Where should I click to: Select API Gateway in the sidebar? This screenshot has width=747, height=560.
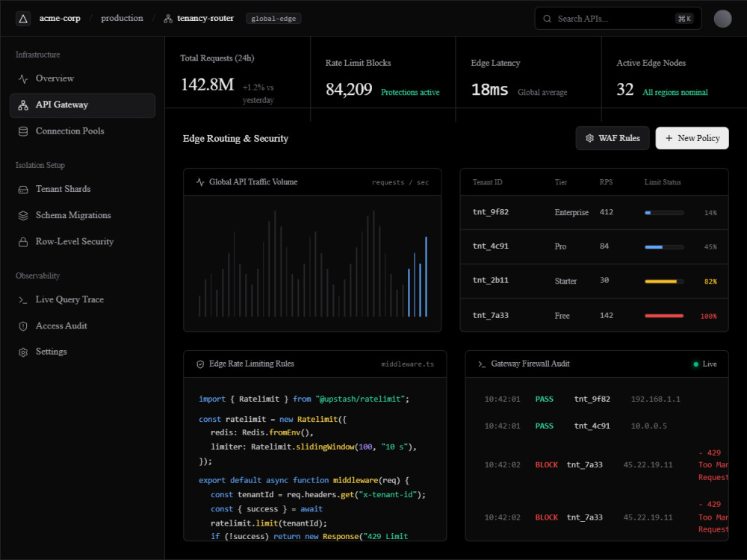82,105
